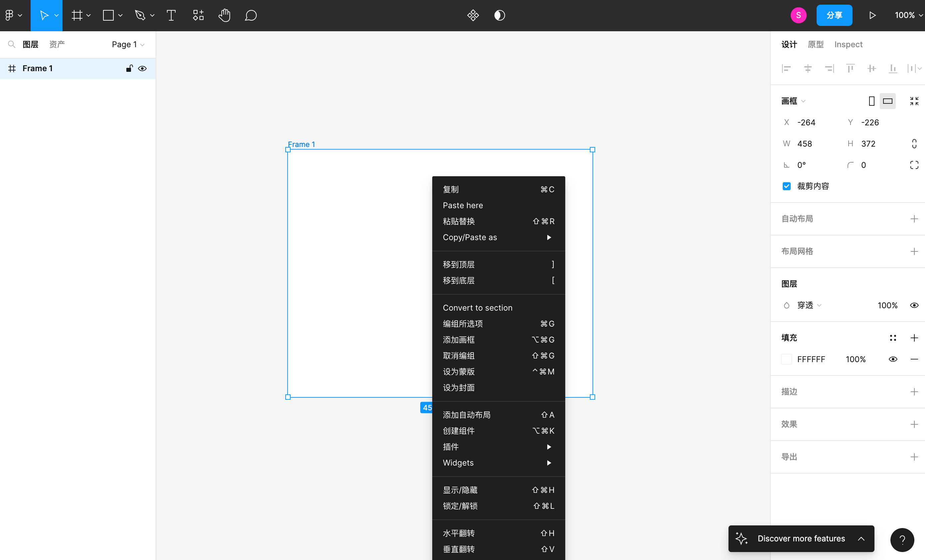Switch to 原型 prototype tab
Viewport: 925px width, 560px height.
coord(815,44)
